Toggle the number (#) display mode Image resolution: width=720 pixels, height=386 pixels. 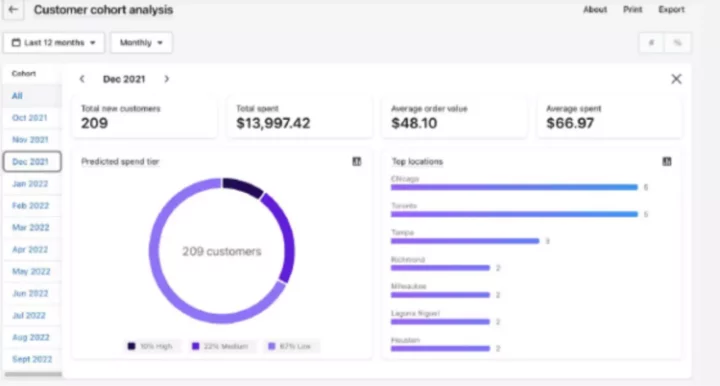651,43
